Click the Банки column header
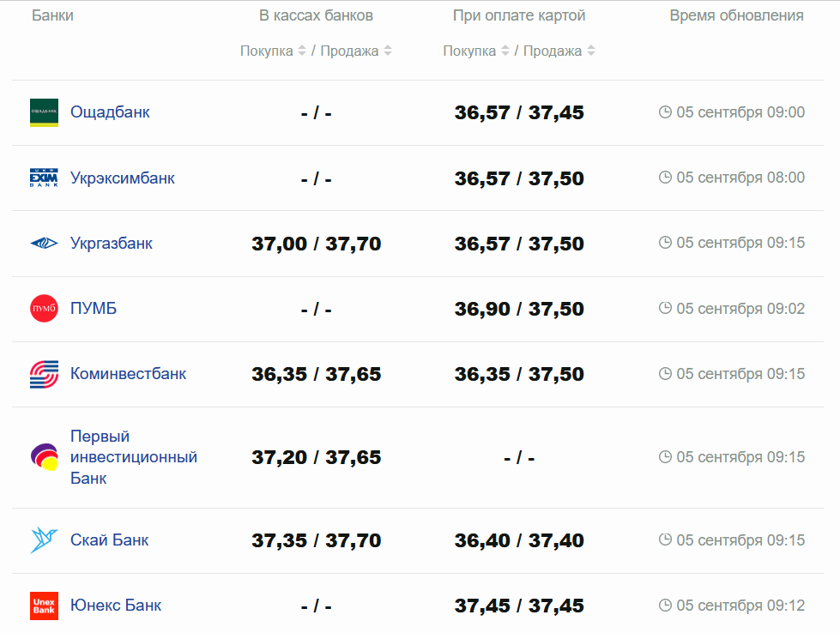Image resolution: width=840 pixels, height=633 pixels. [52, 15]
